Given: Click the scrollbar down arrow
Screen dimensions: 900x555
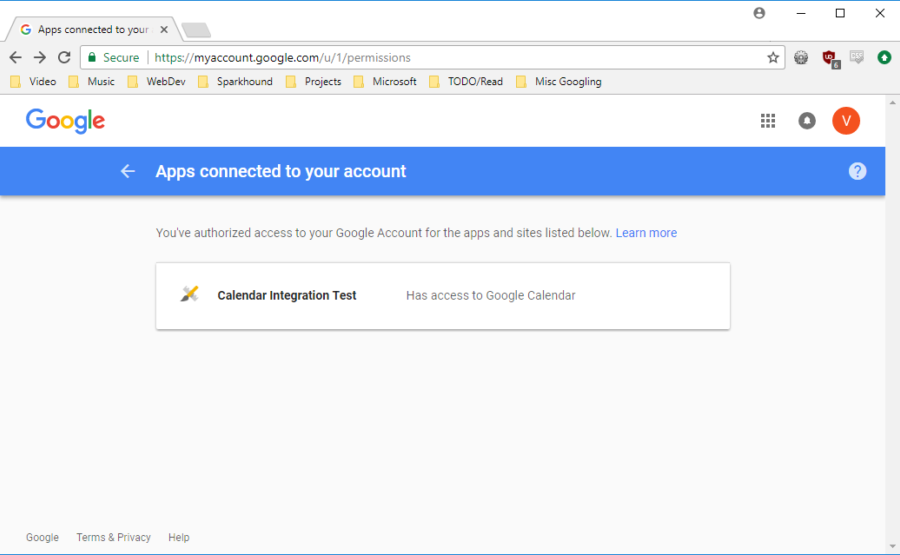Looking at the screenshot, I should tap(892, 546).
